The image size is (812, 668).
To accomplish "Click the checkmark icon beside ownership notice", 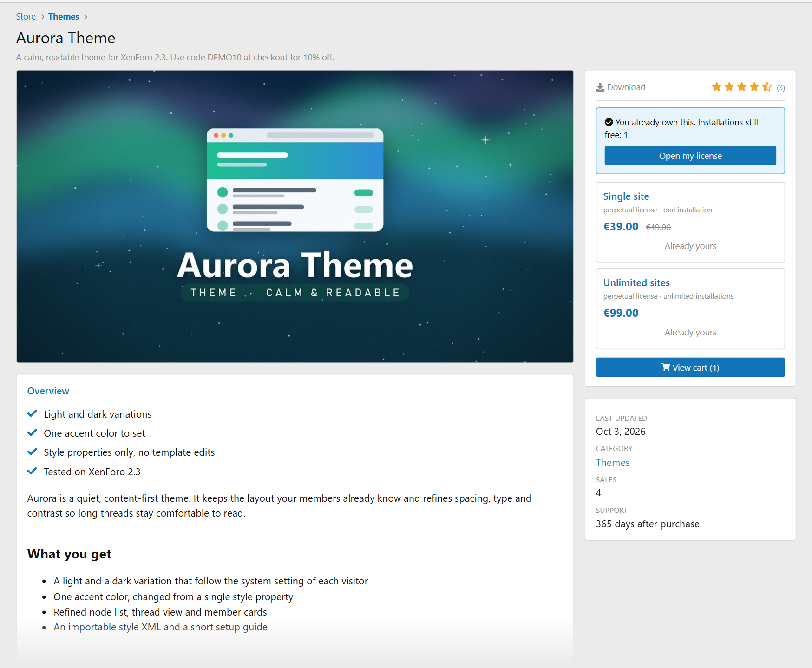I will coord(609,123).
